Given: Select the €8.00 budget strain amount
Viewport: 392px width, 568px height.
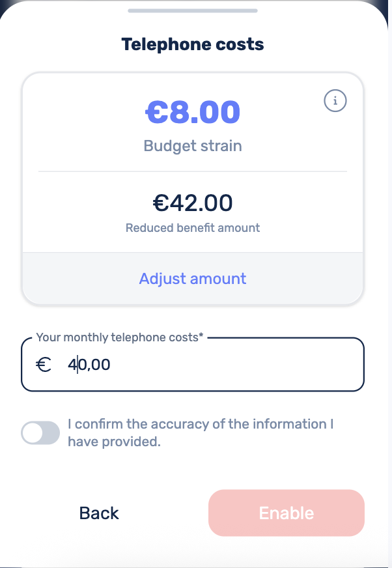Looking at the screenshot, I should pyautogui.click(x=193, y=112).
